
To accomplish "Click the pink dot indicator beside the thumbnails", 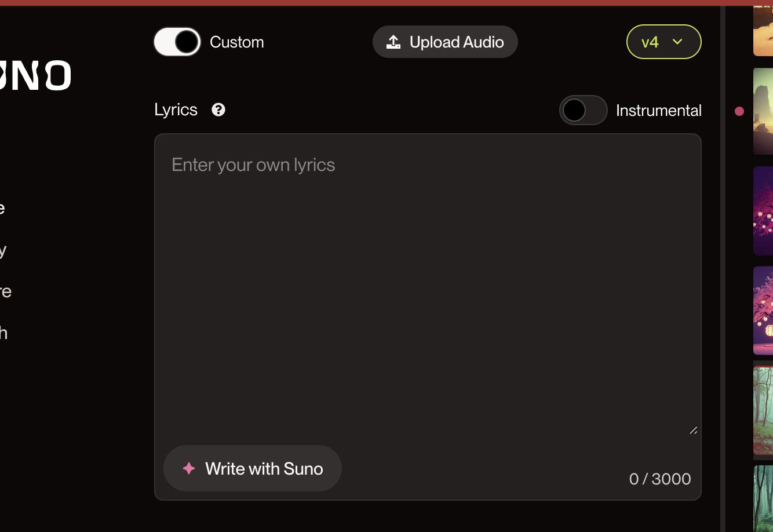I will click(x=739, y=111).
